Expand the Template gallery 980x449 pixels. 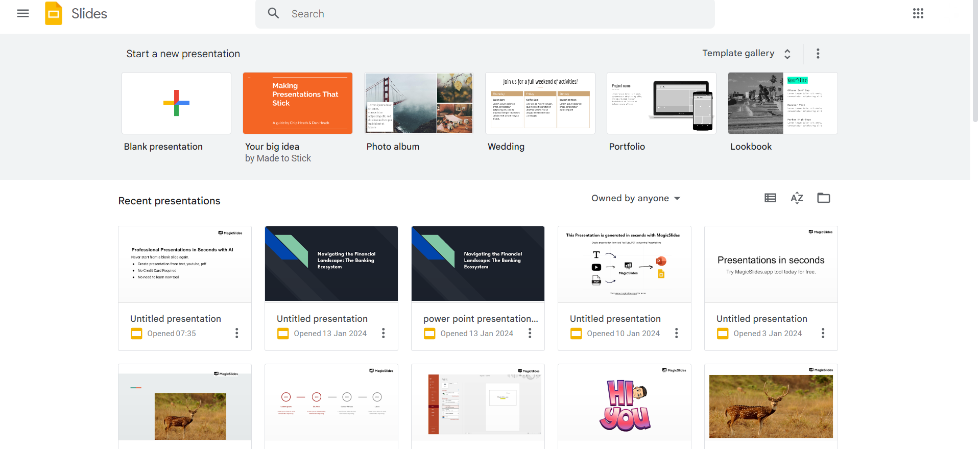(747, 53)
